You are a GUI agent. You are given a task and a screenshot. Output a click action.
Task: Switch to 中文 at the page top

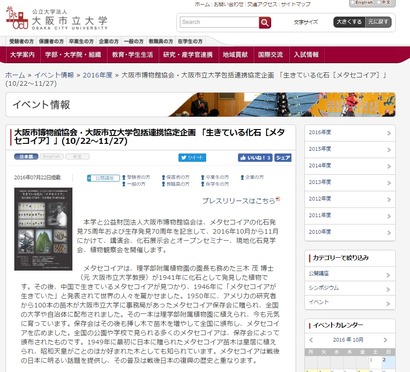[384, 2]
